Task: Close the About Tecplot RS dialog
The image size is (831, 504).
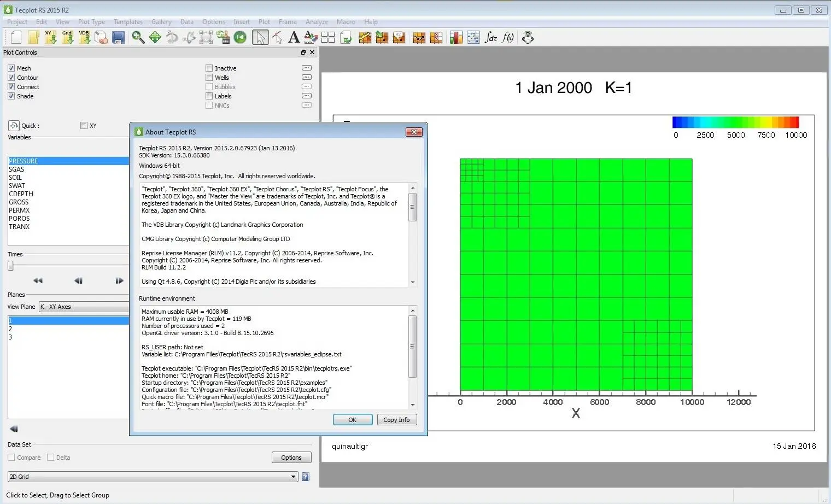Action: tap(414, 132)
